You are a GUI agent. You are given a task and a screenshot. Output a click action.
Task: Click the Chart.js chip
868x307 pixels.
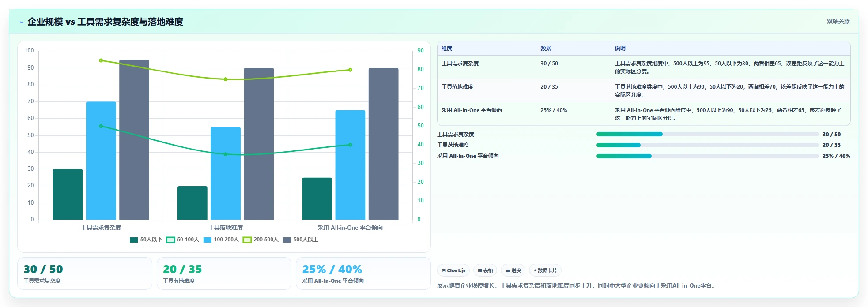[x=453, y=270]
